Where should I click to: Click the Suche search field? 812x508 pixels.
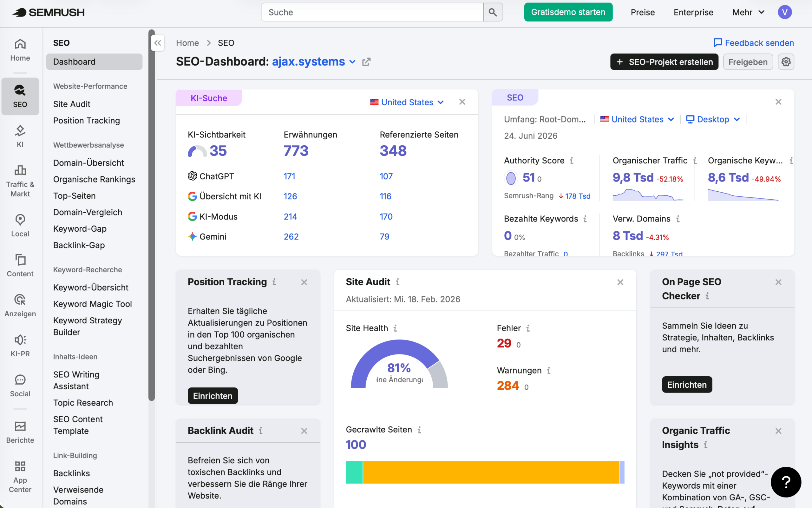point(372,12)
